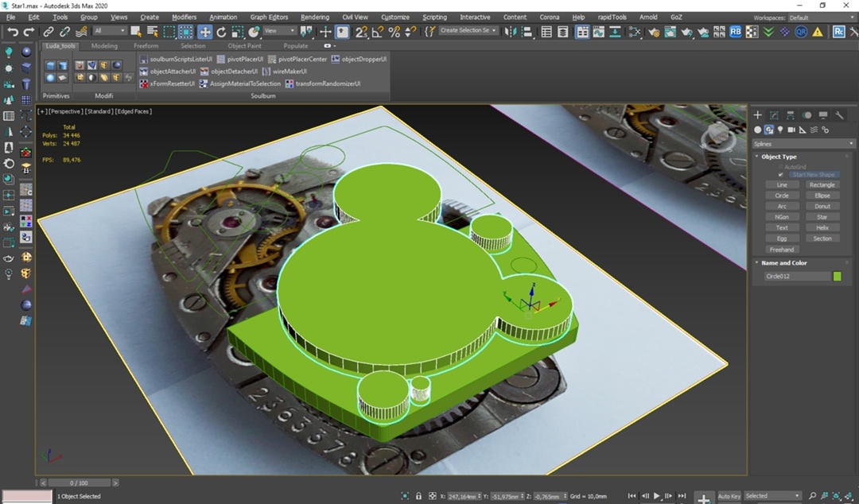
Task: Click the Rectangle shape button
Action: point(822,185)
